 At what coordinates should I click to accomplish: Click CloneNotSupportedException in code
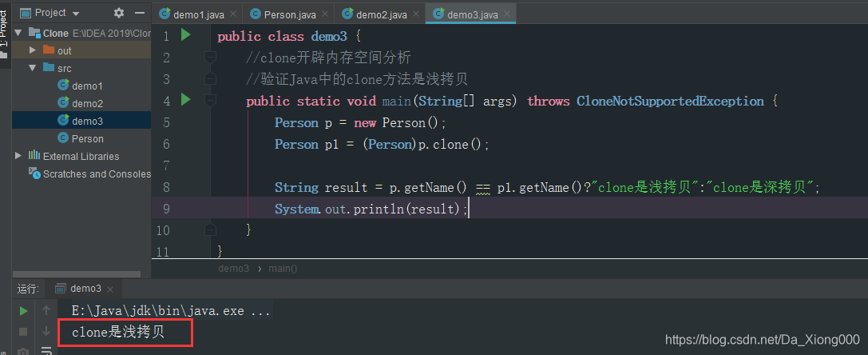(670, 101)
